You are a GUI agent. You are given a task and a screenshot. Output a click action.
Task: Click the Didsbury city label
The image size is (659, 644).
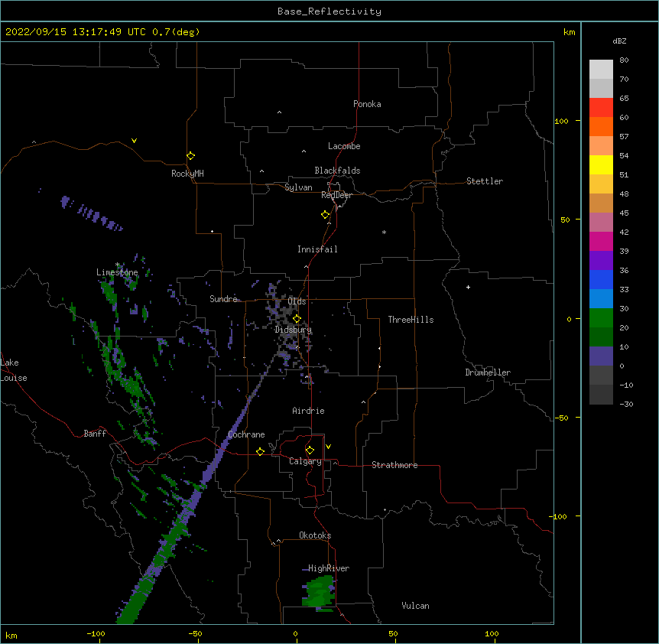click(x=293, y=330)
